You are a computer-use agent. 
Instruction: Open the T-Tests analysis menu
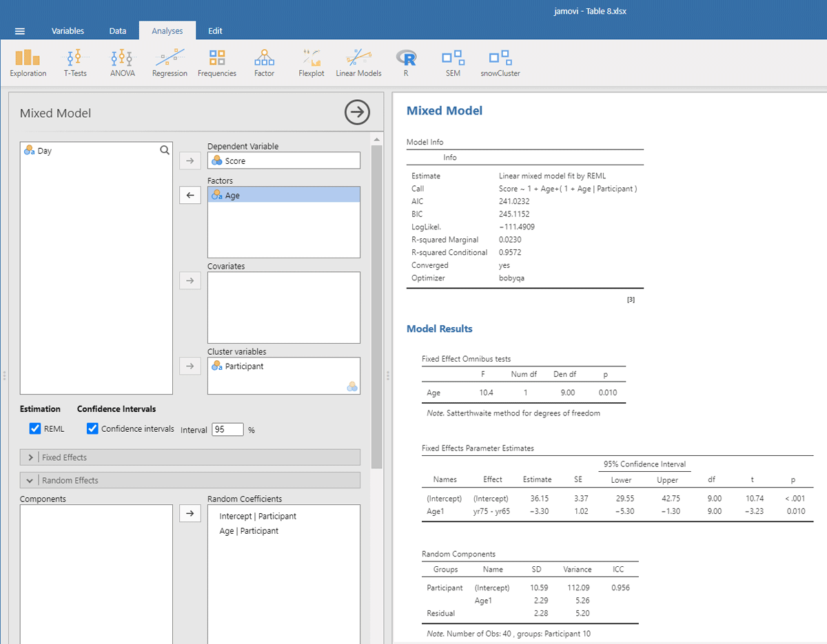click(75, 63)
